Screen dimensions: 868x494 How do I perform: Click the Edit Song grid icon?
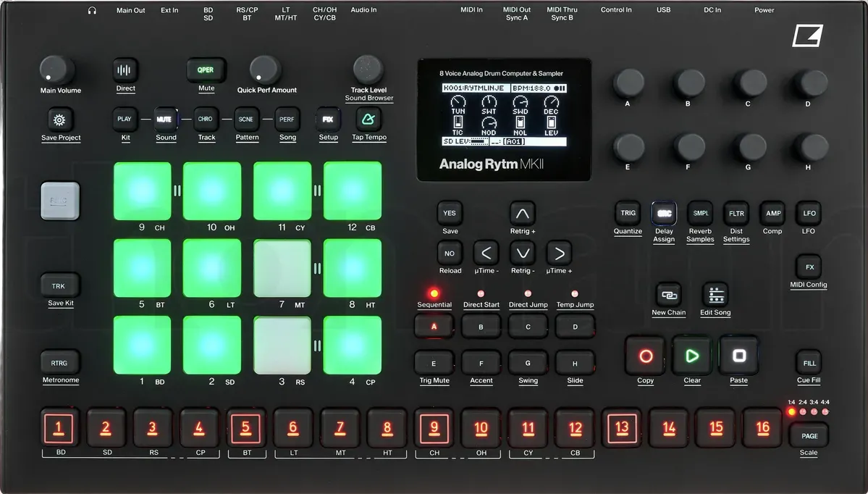715,294
